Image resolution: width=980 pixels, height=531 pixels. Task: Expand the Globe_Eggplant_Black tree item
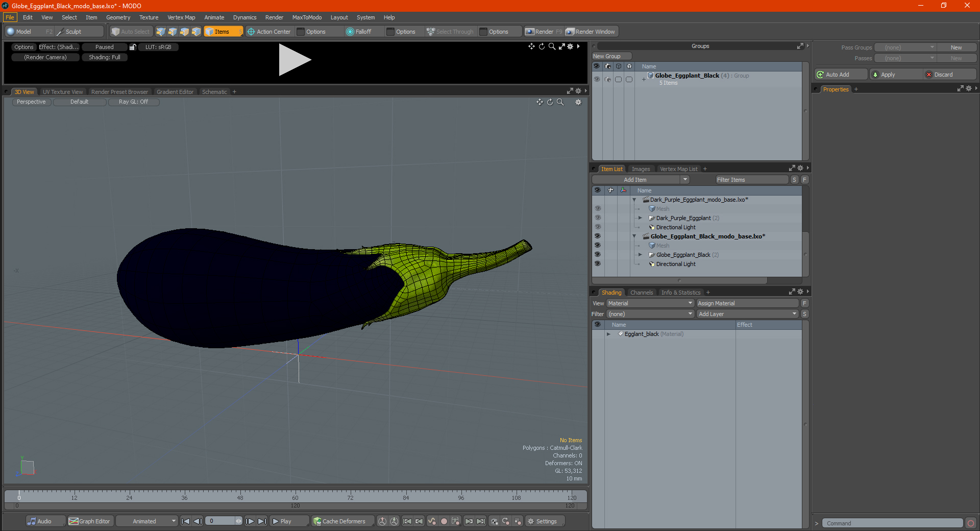(x=640, y=255)
